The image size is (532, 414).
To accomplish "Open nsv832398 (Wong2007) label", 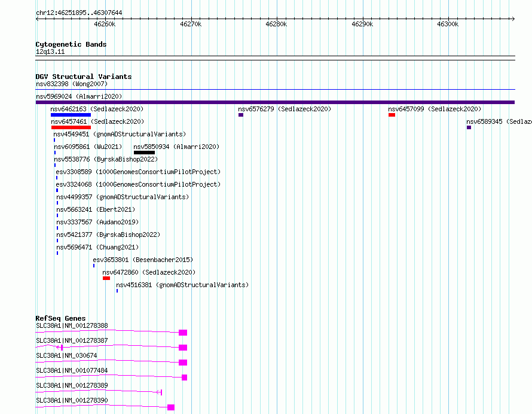I will 72,84.
